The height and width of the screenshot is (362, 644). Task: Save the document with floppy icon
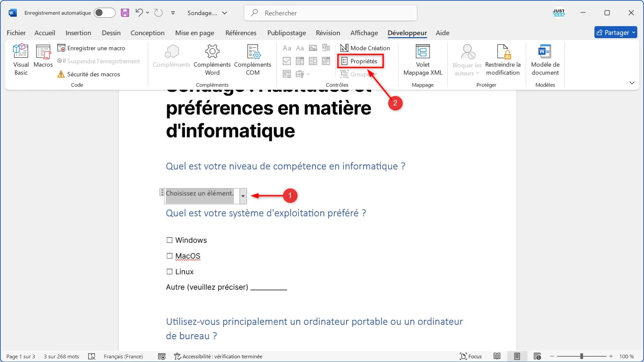click(125, 13)
